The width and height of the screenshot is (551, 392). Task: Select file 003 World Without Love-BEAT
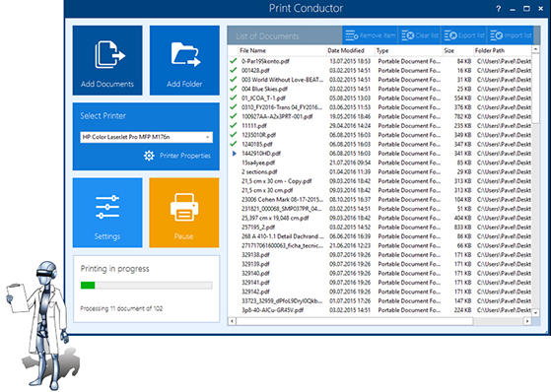click(x=282, y=80)
